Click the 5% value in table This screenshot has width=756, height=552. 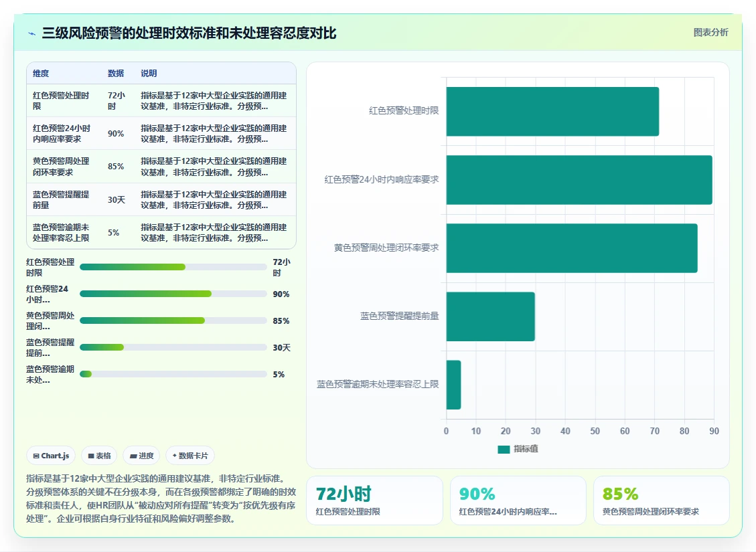click(113, 232)
